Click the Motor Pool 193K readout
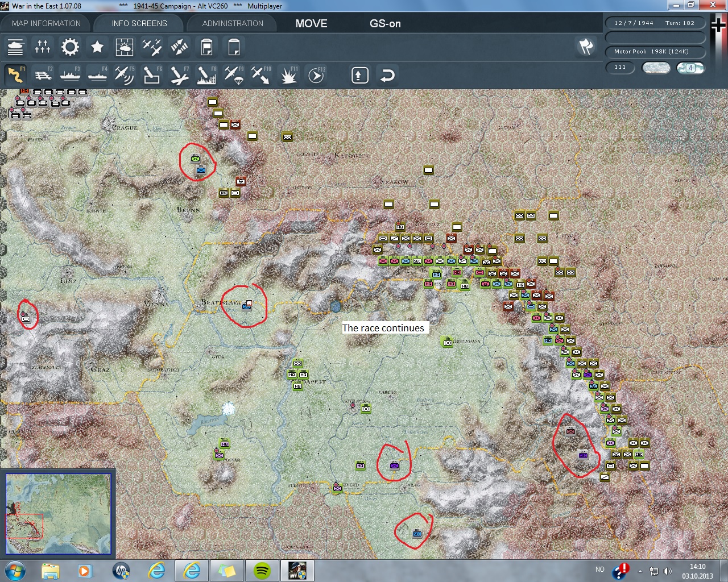This screenshot has height=582, width=728. (656, 52)
